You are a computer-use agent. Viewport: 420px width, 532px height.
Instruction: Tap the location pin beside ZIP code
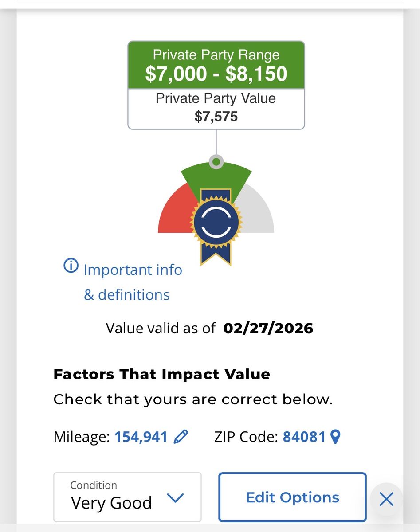336,437
